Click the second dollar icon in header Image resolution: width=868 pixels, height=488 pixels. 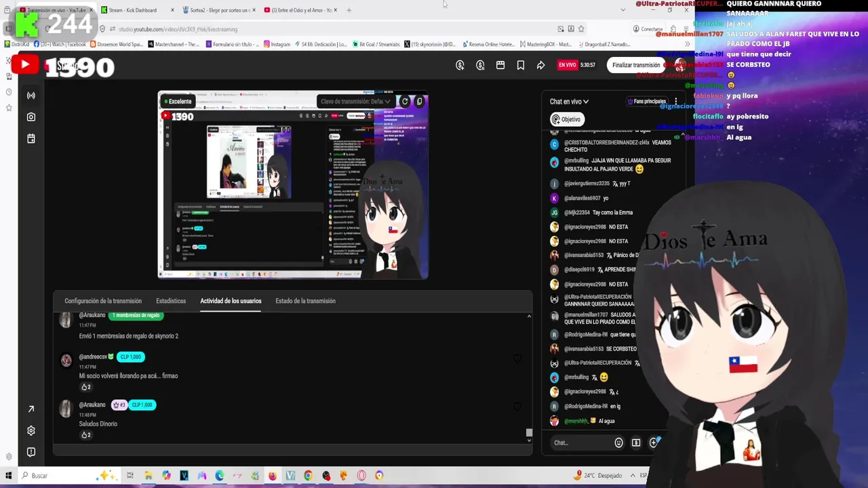click(480, 65)
